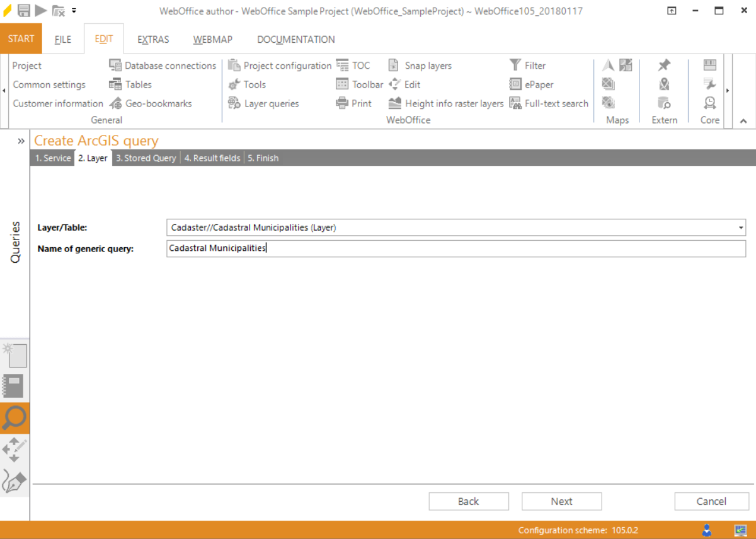This screenshot has height=539, width=756.
Task: Click the Full-text search icon
Action: coord(517,103)
